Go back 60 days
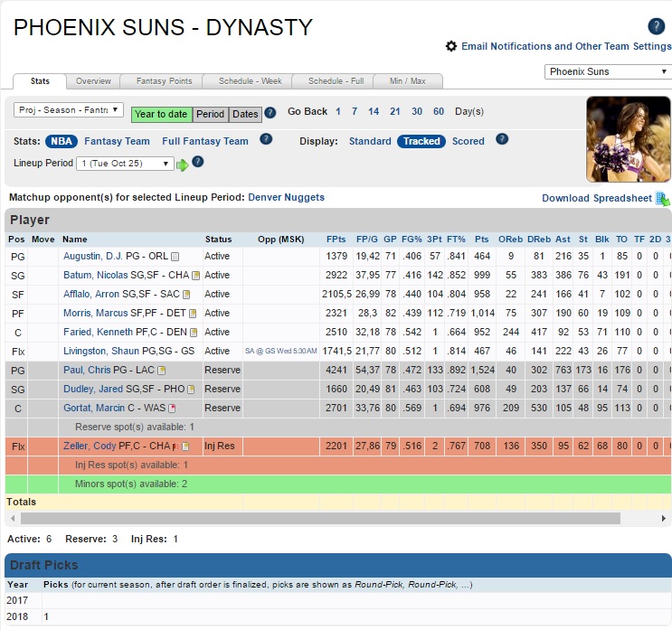672x630 pixels. [439, 111]
